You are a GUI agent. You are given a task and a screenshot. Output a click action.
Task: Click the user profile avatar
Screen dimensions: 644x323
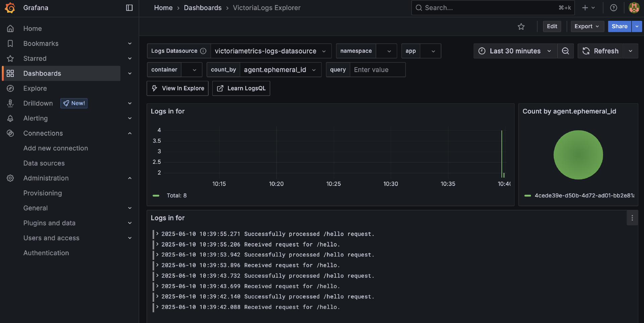coord(634,8)
